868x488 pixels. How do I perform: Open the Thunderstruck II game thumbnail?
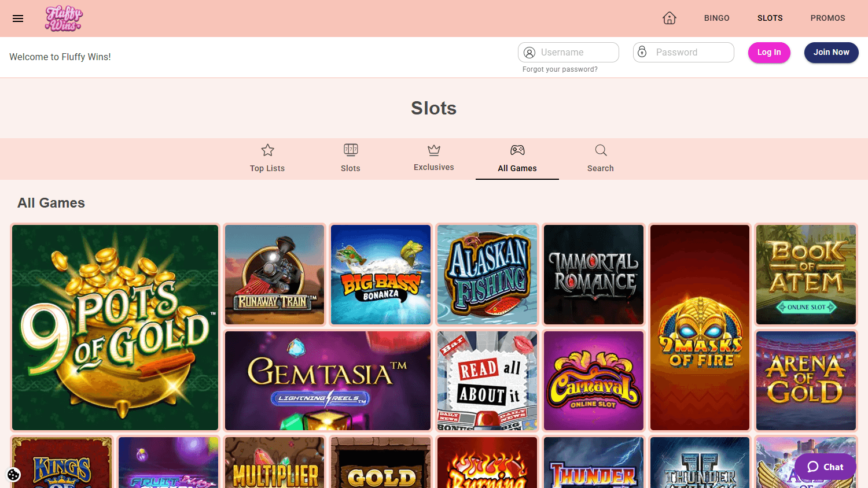tap(700, 463)
